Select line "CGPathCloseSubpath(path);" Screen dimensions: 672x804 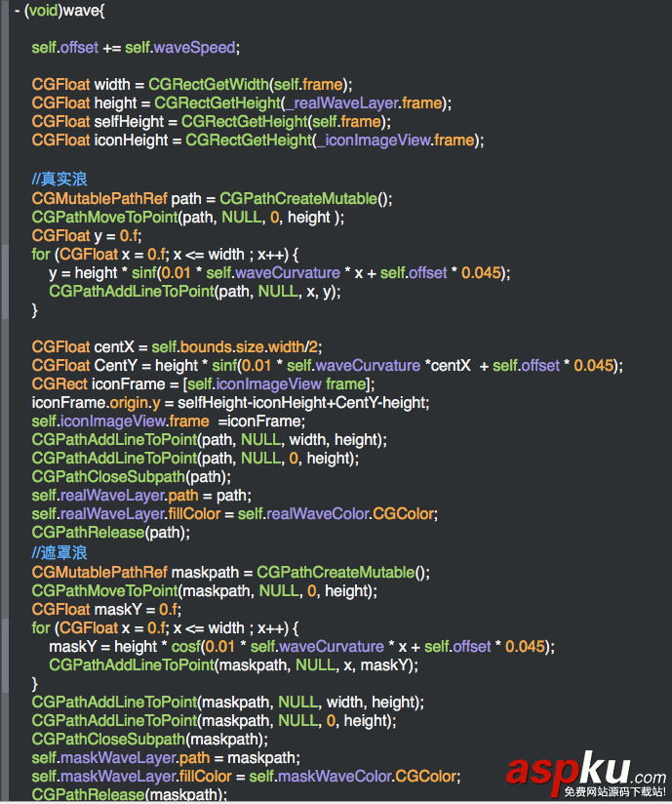[x=132, y=476]
